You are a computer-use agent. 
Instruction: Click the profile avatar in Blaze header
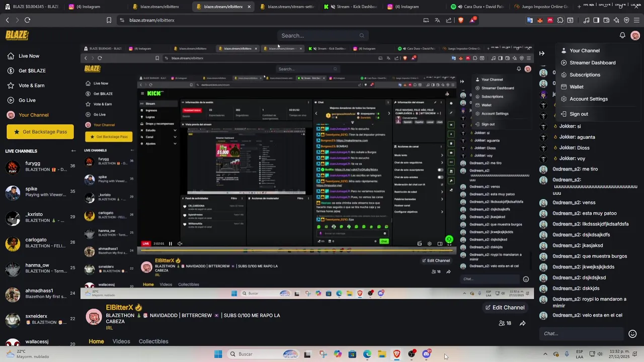pos(635,35)
